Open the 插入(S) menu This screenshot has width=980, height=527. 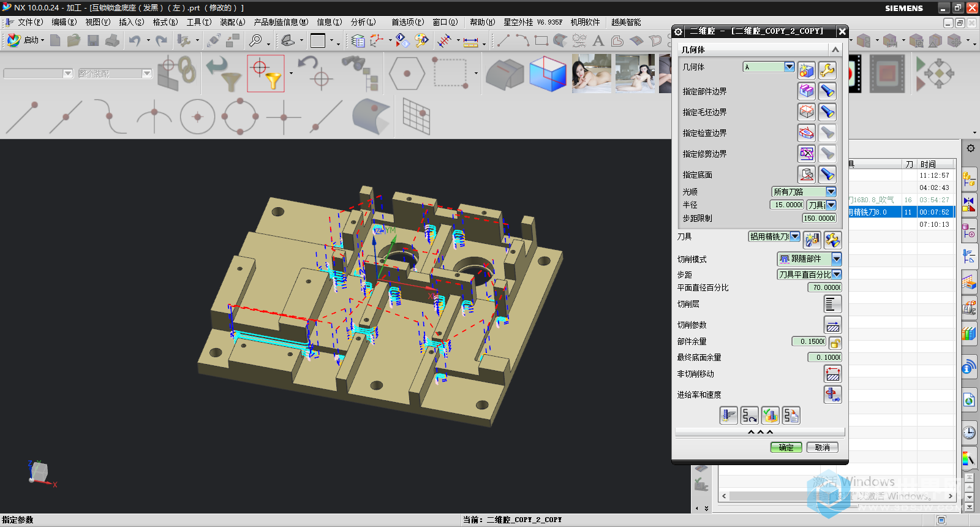coord(131,22)
